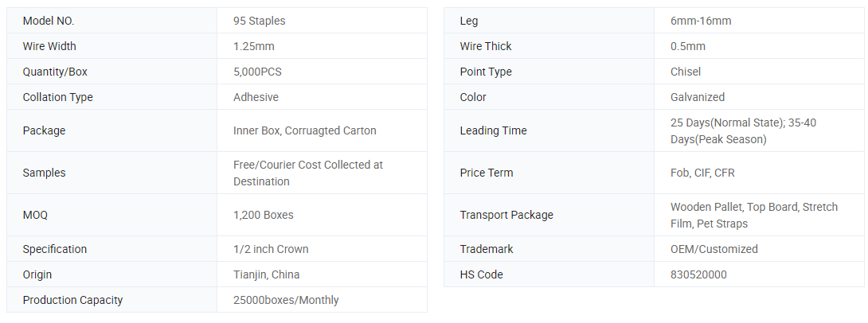
Task: Click the Tianjin, China origin value
Action: tap(266, 275)
